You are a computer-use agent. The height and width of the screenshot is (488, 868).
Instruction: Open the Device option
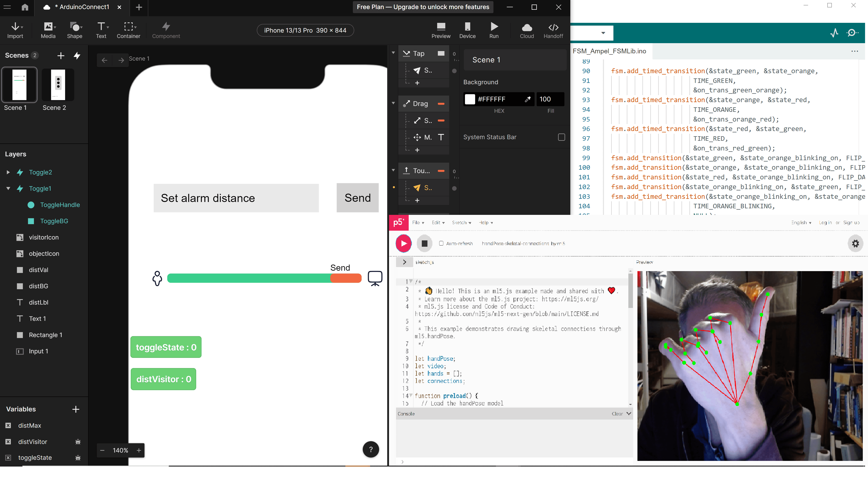tap(467, 30)
